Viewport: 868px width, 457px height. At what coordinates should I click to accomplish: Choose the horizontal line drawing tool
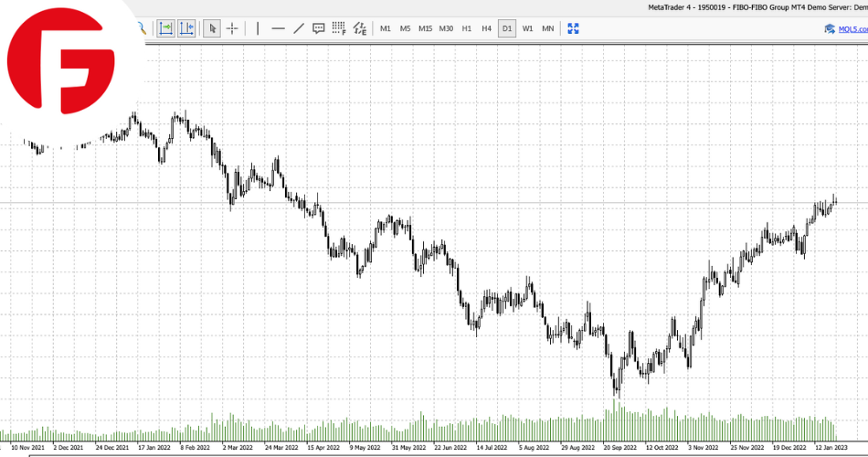point(278,28)
